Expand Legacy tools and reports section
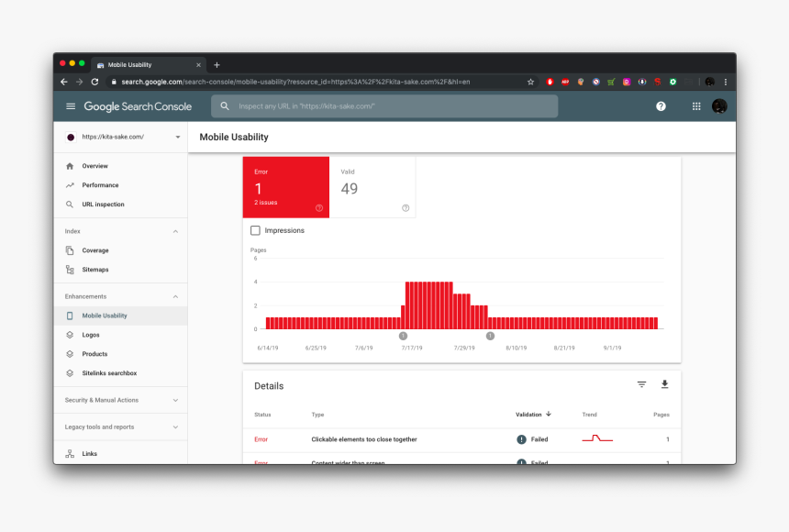 [x=175, y=427]
